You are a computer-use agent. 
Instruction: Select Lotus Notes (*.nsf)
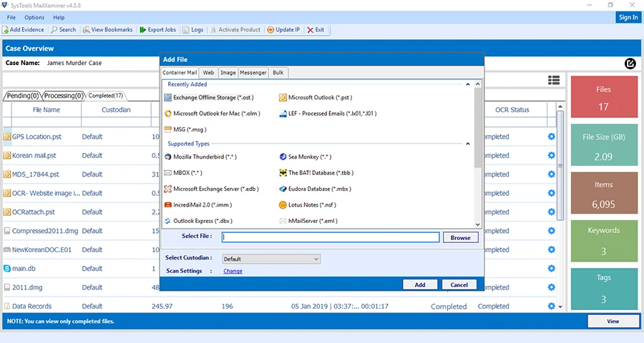pos(308,205)
